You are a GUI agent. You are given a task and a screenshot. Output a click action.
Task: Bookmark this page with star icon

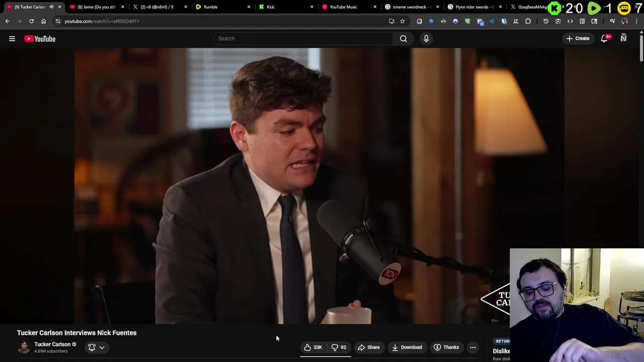click(x=403, y=21)
